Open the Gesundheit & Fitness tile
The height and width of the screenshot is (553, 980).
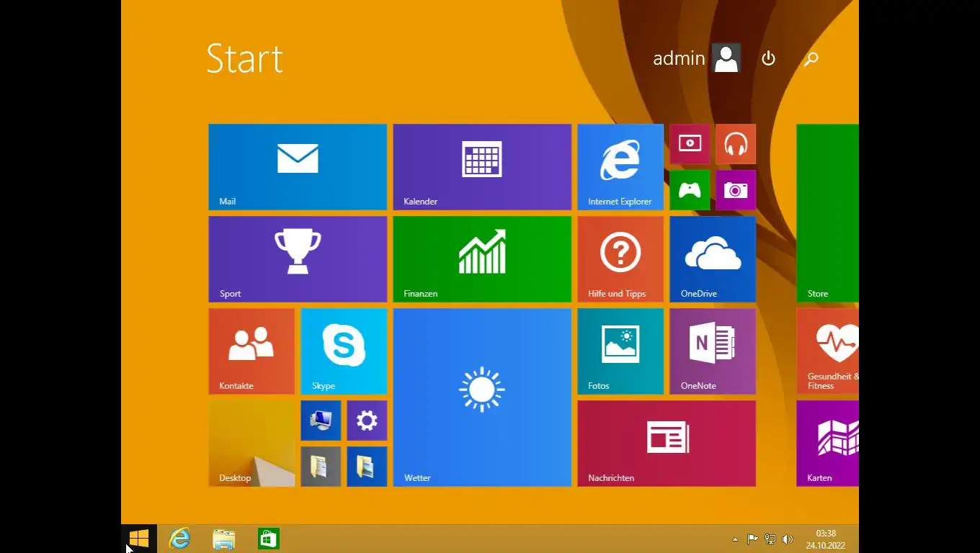[828, 351]
